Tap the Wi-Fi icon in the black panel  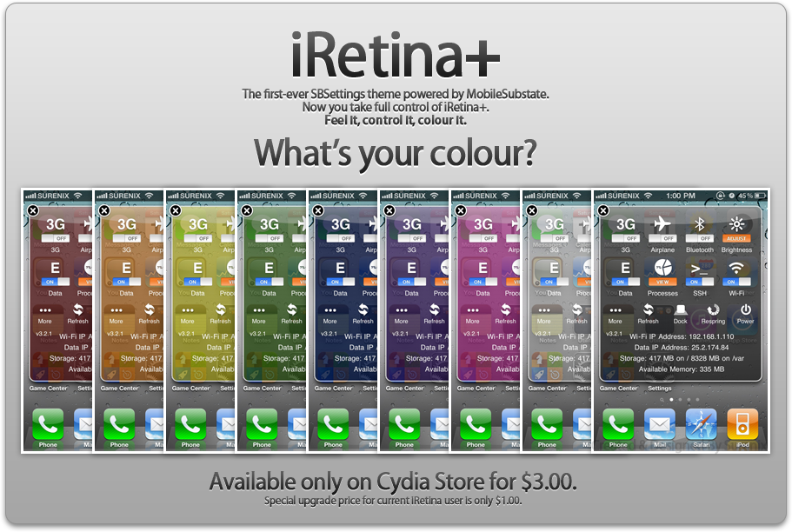pyautogui.click(x=736, y=268)
